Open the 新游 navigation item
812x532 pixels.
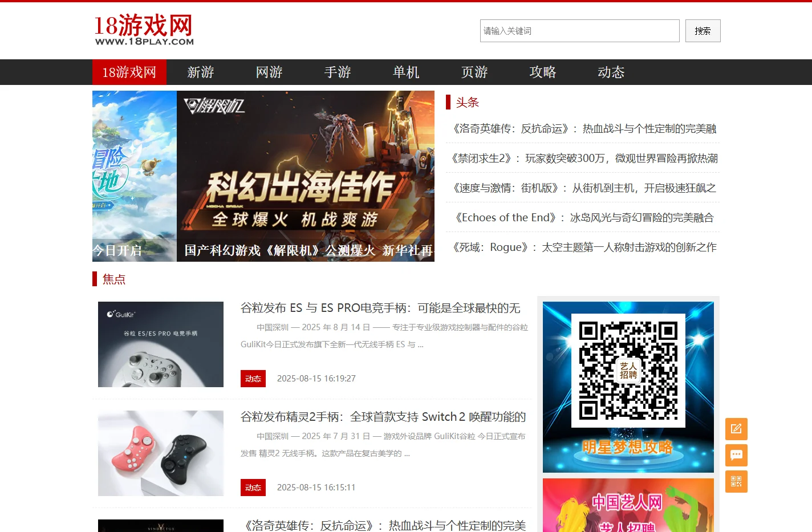(x=201, y=72)
